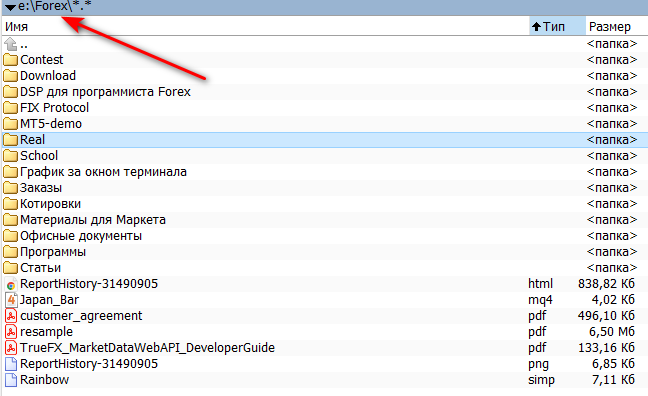
Task: Select the DSP для программиста Forex folder icon
Action: pos(11,92)
